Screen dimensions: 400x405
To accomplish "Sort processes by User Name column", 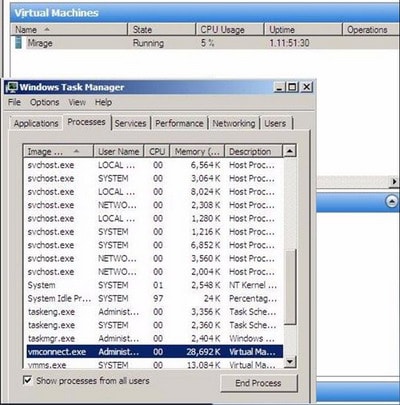I will click(x=119, y=151).
